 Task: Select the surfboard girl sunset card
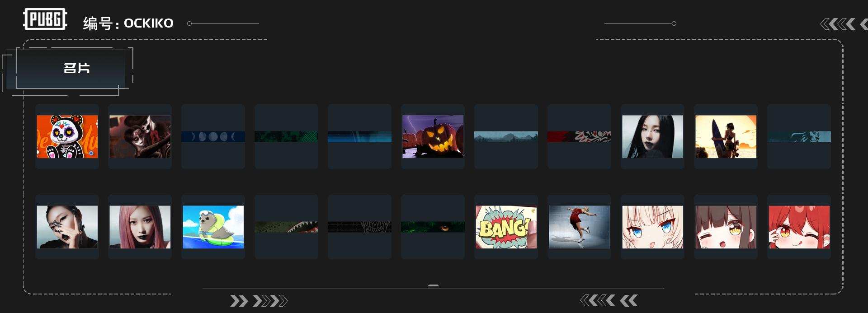pos(726,136)
